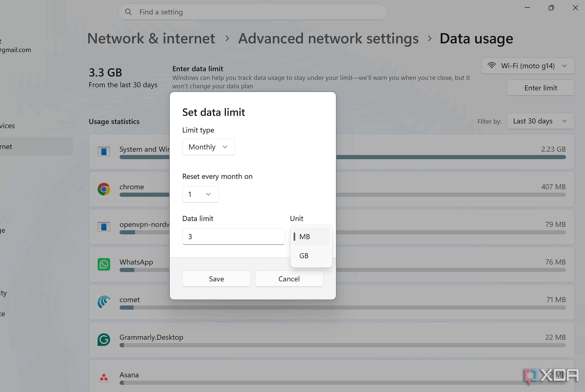Click Save in Set data limit dialog
The image size is (585, 392).
tap(216, 279)
